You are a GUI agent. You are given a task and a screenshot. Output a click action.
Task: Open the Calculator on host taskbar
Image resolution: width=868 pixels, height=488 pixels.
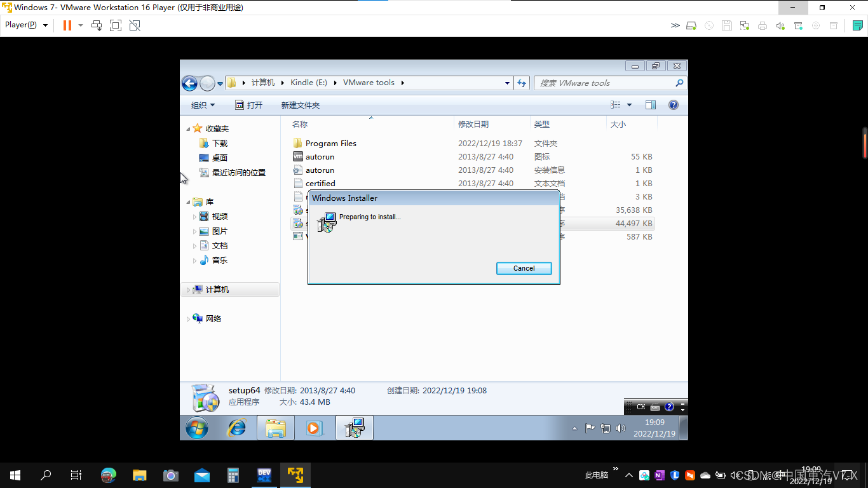click(x=233, y=475)
